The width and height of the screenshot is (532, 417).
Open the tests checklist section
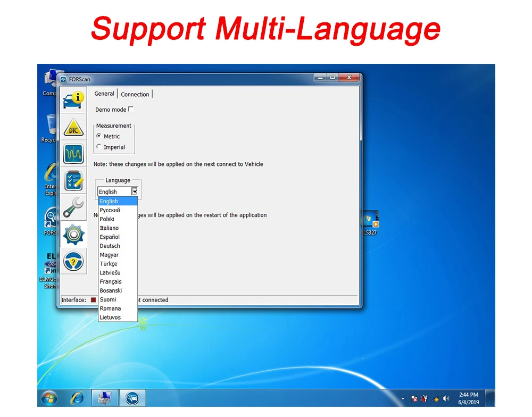73,180
